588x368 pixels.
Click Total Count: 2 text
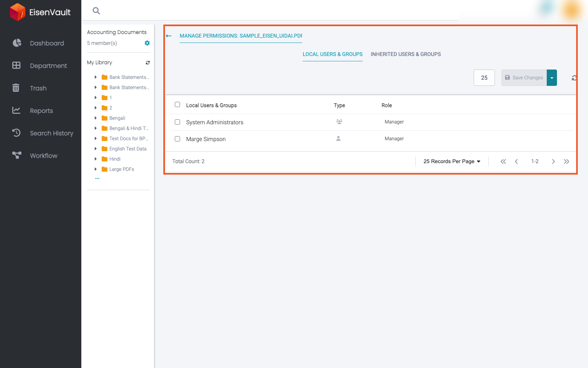[188, 162]
